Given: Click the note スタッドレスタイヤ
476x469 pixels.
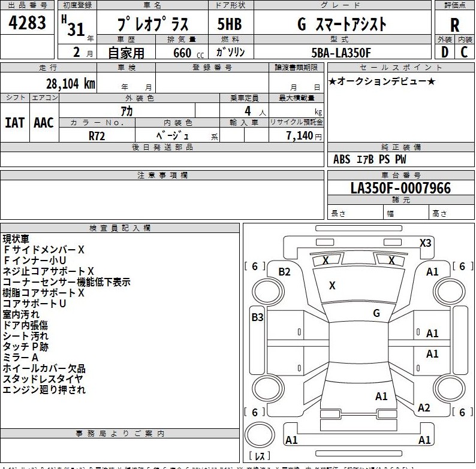Looking at the screenshot, I should coord(43,379).
